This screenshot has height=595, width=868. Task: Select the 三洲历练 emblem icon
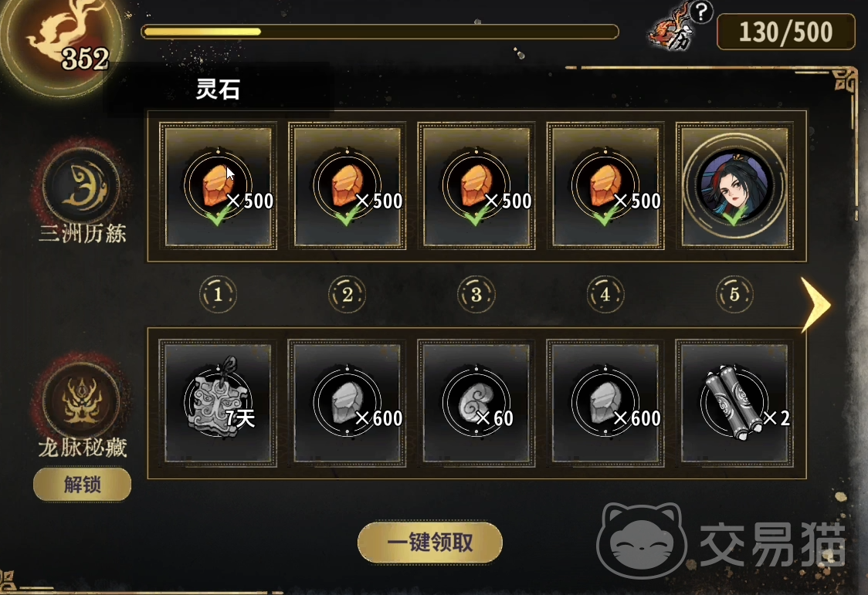tap(82, 186)
